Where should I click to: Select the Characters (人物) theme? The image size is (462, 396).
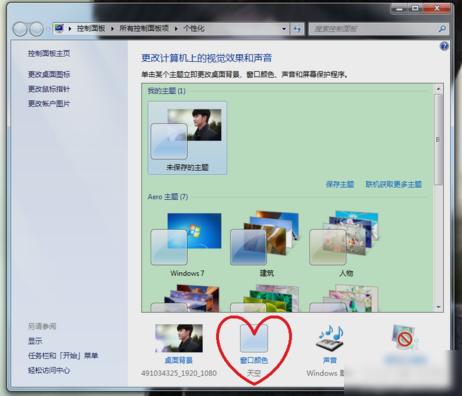click(346, 245)
